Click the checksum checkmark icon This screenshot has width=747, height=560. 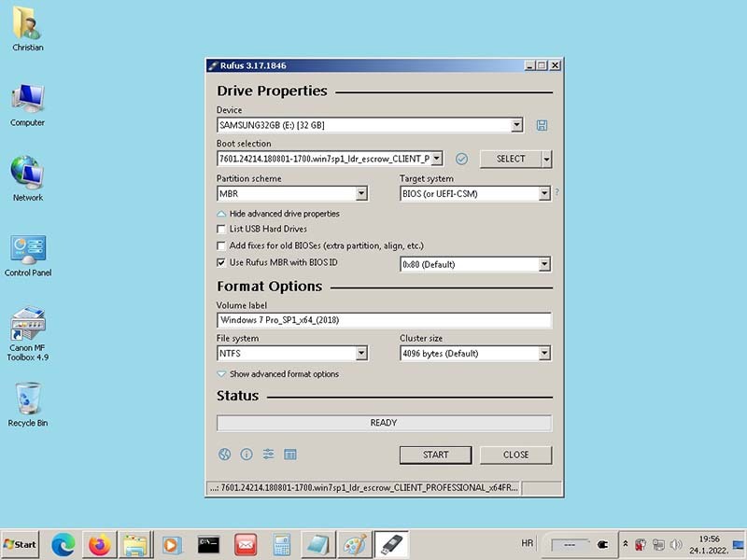point(461,159)
